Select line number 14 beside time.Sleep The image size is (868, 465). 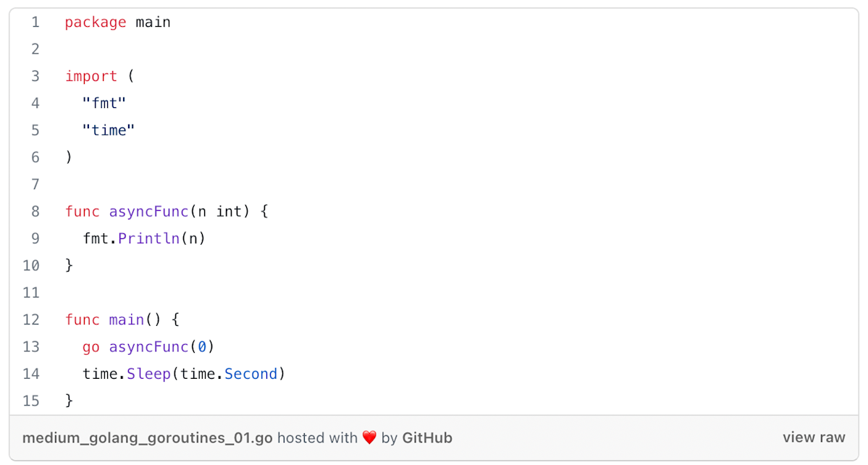pyautogui.click(x=31, y=374)
